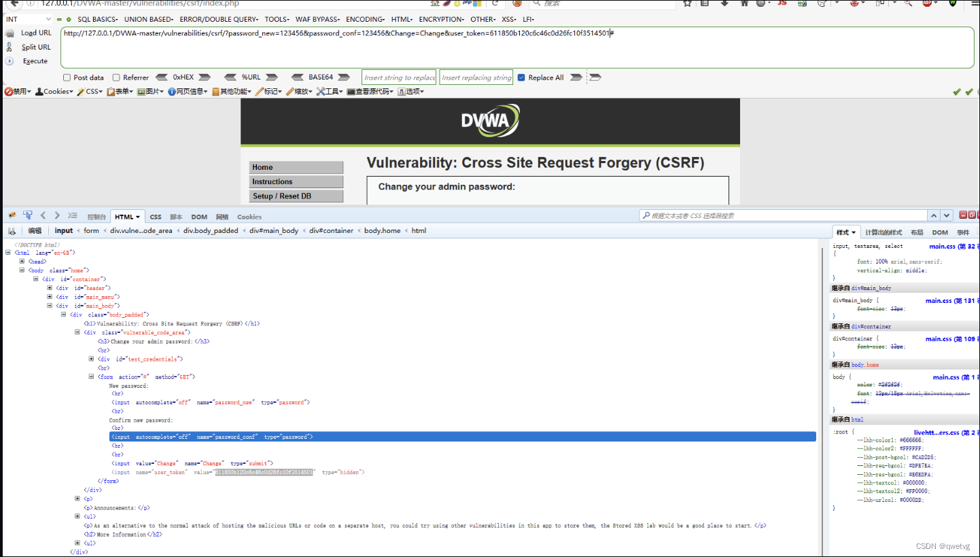Enable the Referrer checkbox
This screenshot has height=557, width=980.
click(116, 77)
